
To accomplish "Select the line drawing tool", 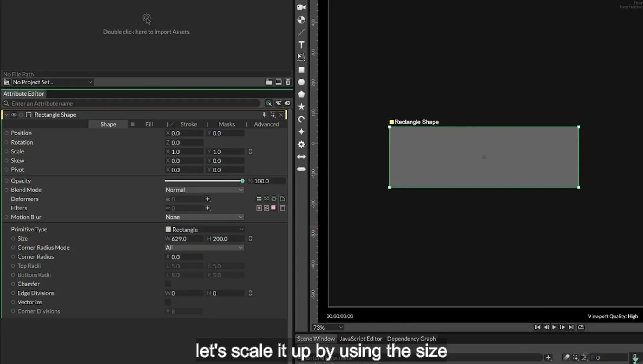I will (301, 32).
